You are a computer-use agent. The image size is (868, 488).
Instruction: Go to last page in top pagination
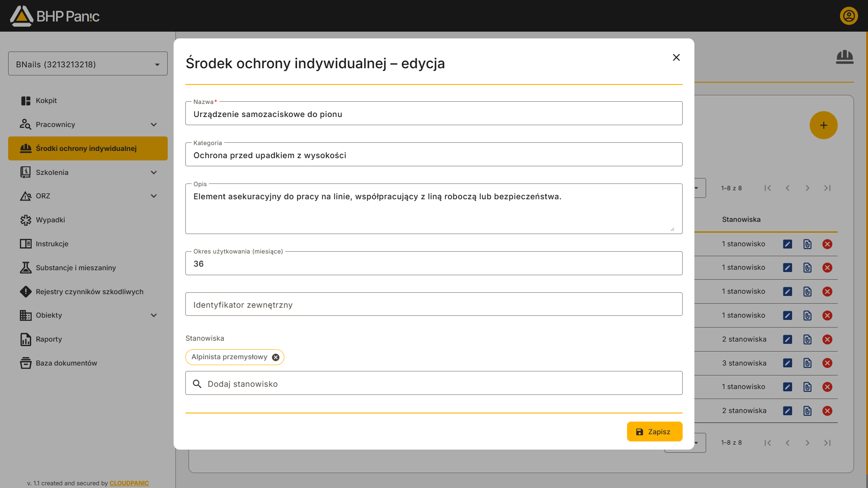click(x=827, y=188)
